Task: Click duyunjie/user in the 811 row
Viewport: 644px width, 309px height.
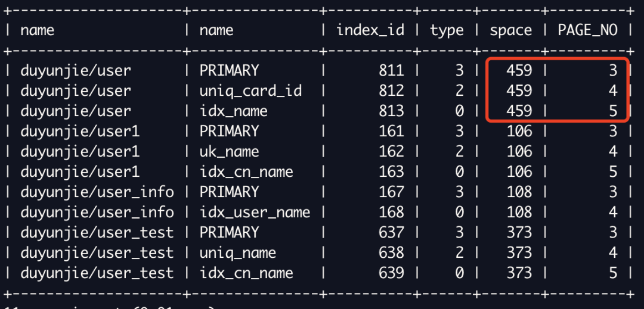Action: pyautogui.click(x=76, y=71)
